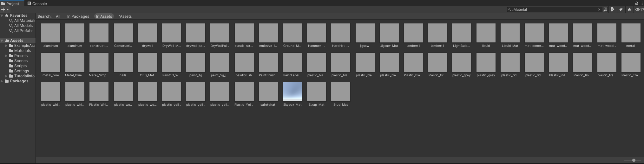644x164 pixels.
Task: Open the Settings folder in the tree
Action: coord(19,71)
